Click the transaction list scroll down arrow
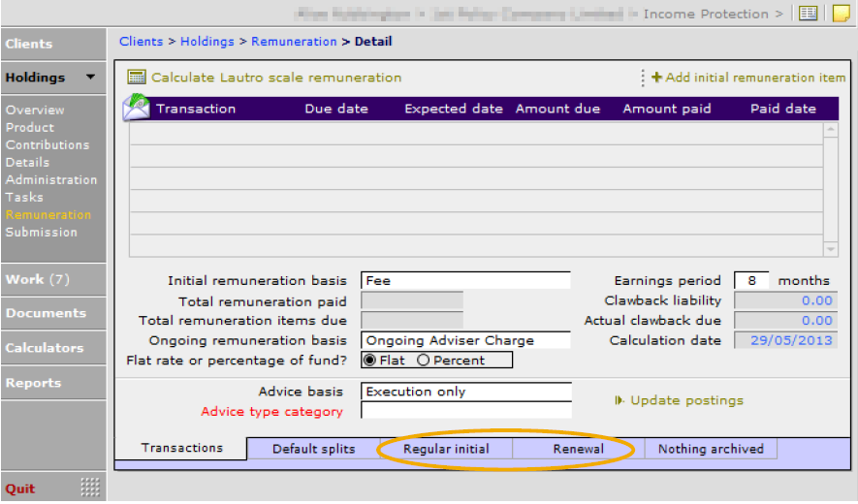The image size is (858, 504). pos(831,249)
